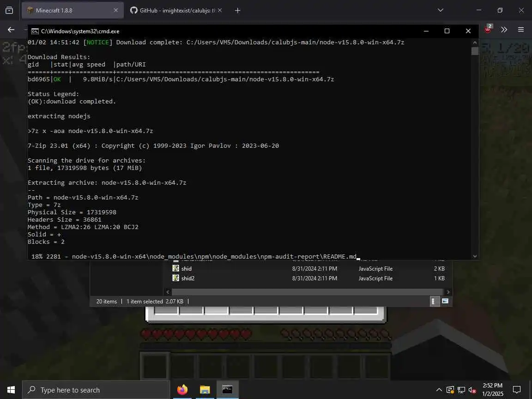
Task: Maximize the cmd.exe window
Action: pyautogui.click(x=447, y=31)
